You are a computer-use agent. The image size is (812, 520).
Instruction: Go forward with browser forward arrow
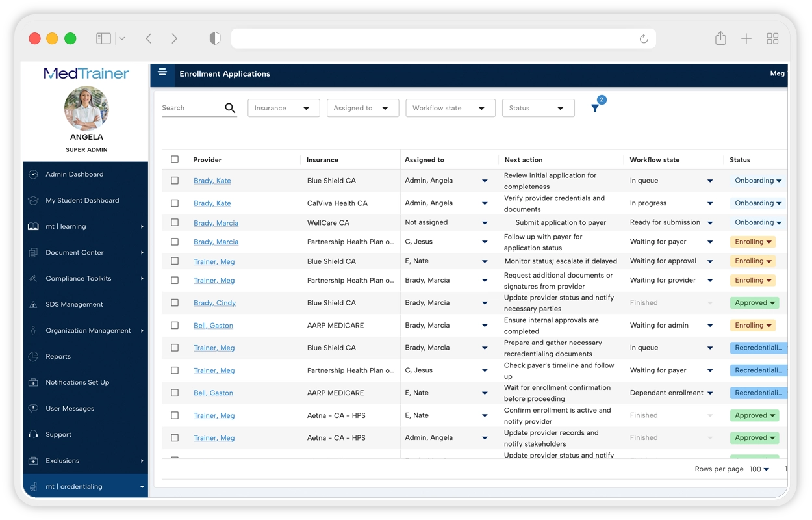coord(174,38)
